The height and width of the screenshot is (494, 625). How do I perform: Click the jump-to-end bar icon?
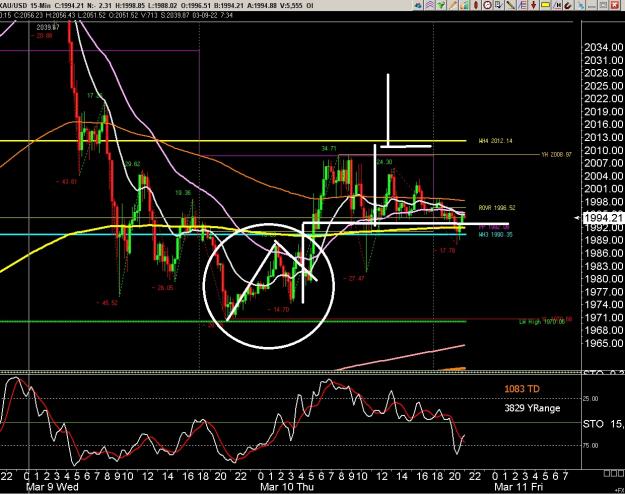click(x=557, y=5)
